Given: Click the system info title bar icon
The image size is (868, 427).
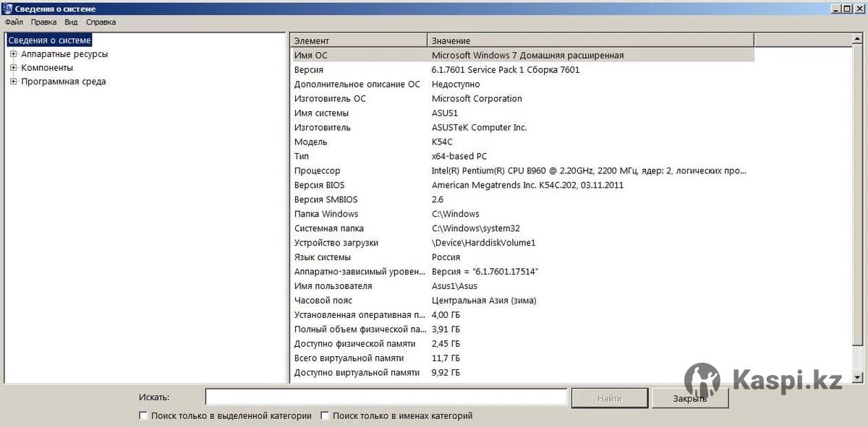Looking at the screenshot, I should click(7, 9).
